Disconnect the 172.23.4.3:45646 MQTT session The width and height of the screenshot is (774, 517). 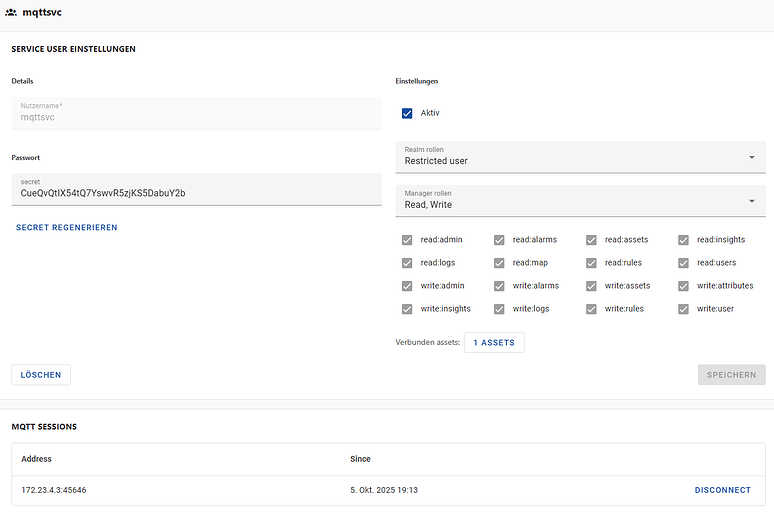tap(722, 490)
